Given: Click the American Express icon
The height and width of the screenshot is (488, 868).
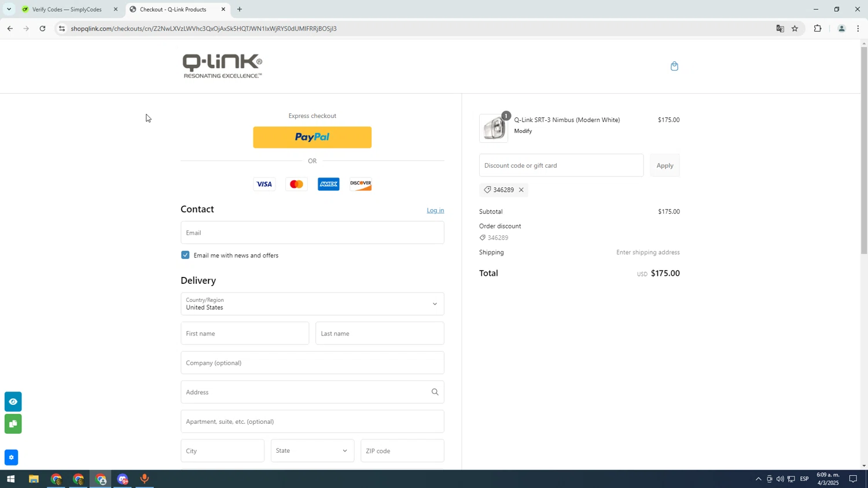Looking at the screenshot, I should (328, 184).
